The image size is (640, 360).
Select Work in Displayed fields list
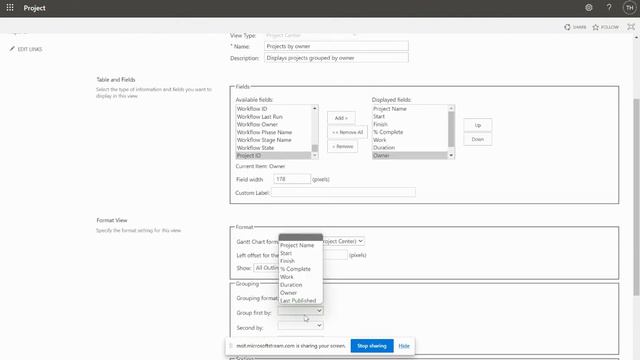[x=410, y=140]
